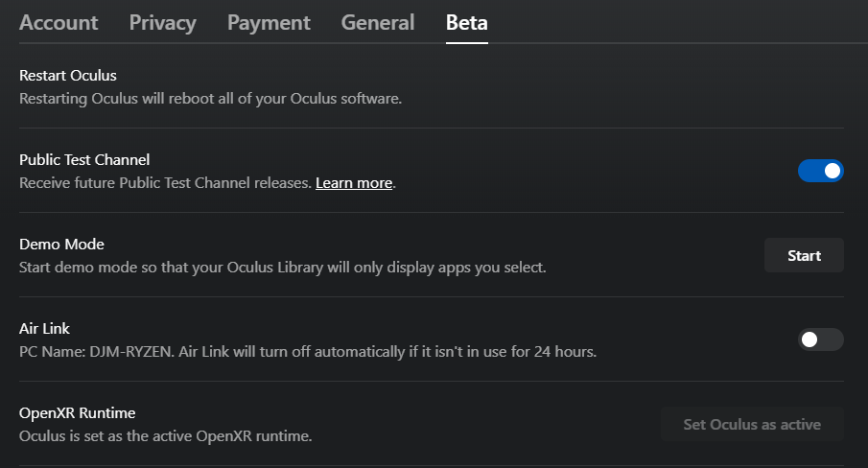The image size is (868, 468).
Task: Switch to the Privacy tab
Action: click(162, 22)
